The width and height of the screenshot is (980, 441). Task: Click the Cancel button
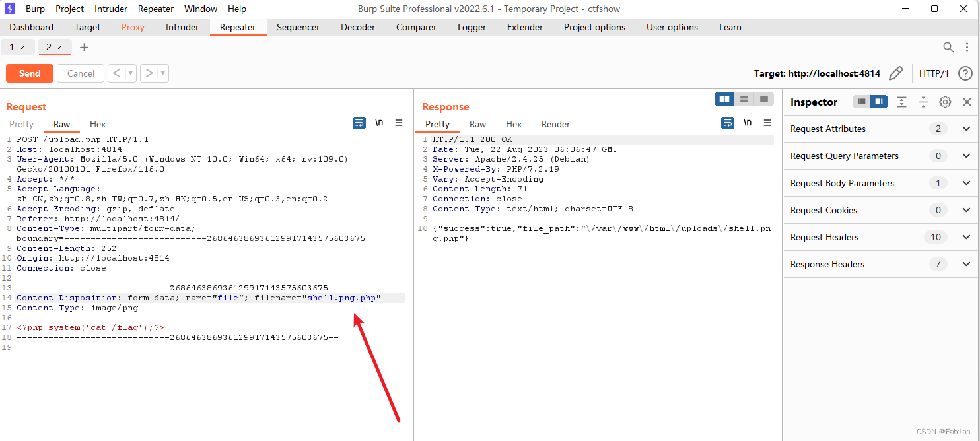(x=81, y=73)
